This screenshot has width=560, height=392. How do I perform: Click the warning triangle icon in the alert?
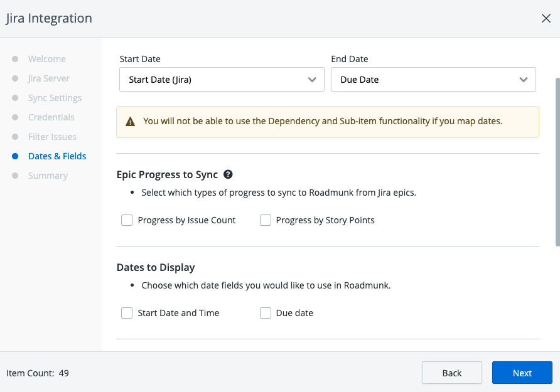131,122
